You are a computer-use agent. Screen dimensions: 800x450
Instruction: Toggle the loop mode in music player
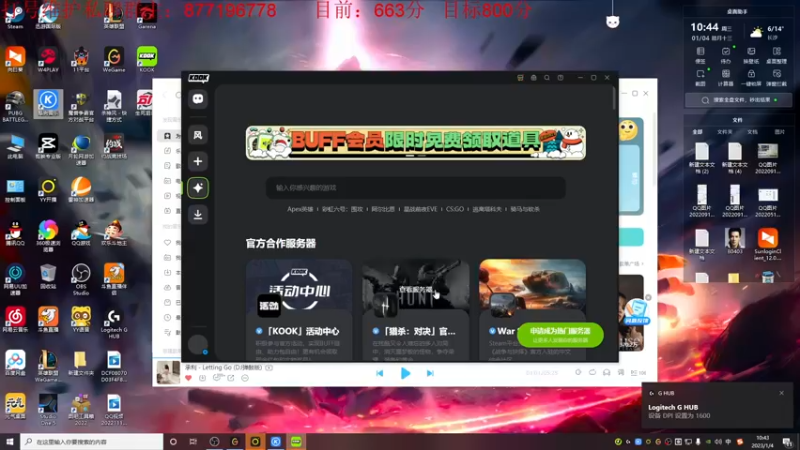(592, 372)
